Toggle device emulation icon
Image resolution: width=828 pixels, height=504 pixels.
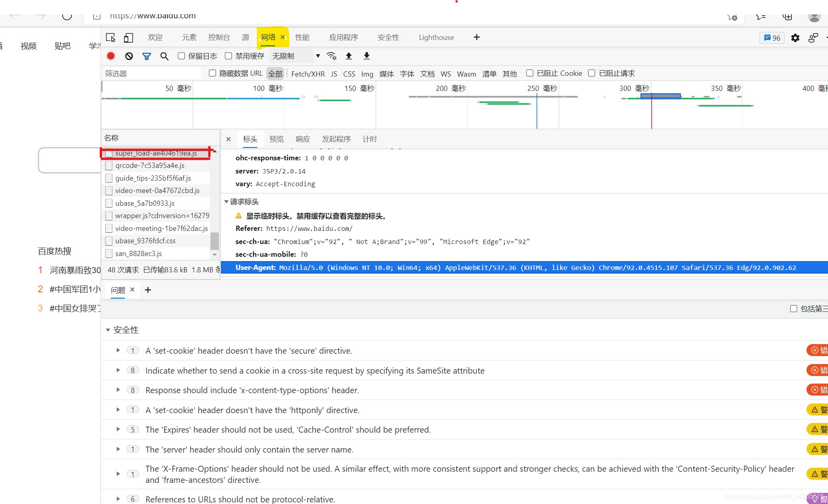(128, 37)
